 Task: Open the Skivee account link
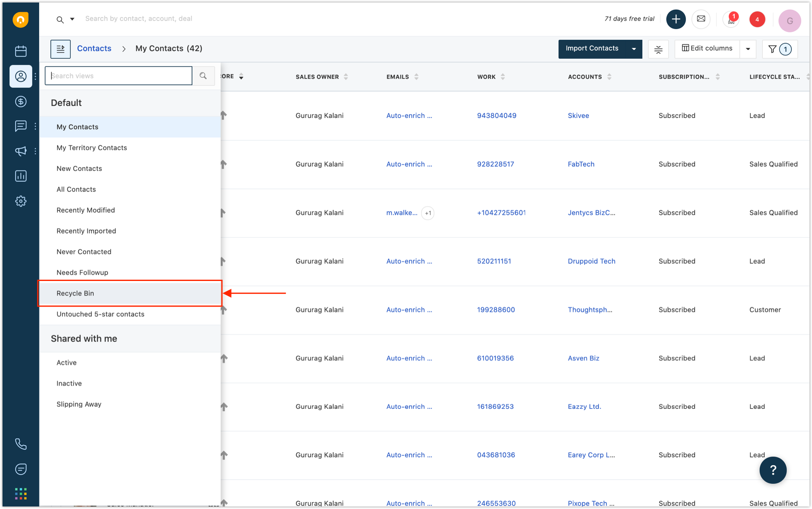pyautogui.click(x=578, y=115)
